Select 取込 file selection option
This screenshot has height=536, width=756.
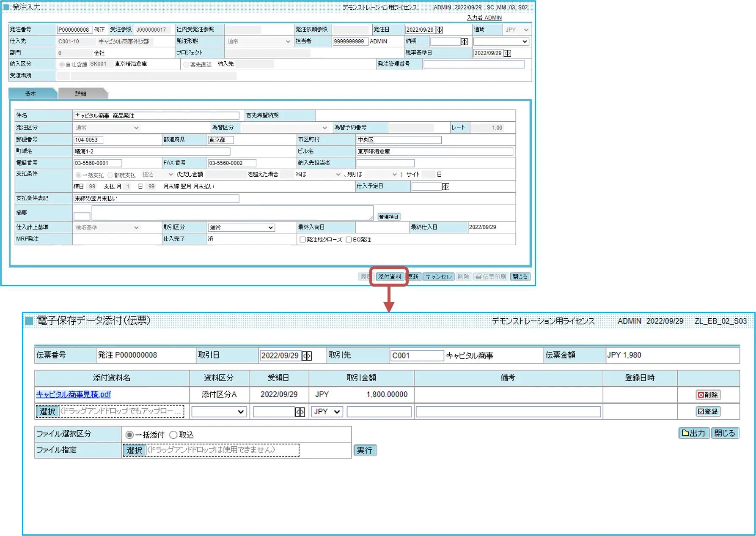(173, 435)
